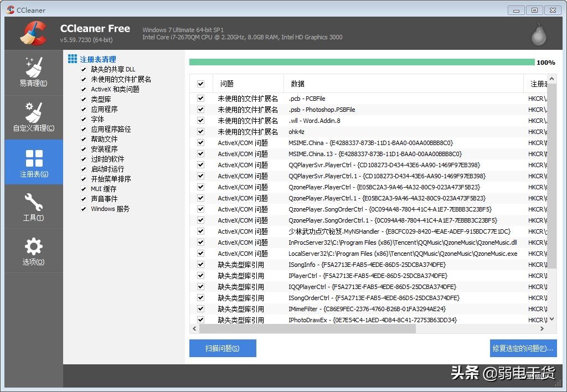Screen dimensions: 567x392
Task: Click the blue grid icon beside 注册表清理
Action: 73,59
